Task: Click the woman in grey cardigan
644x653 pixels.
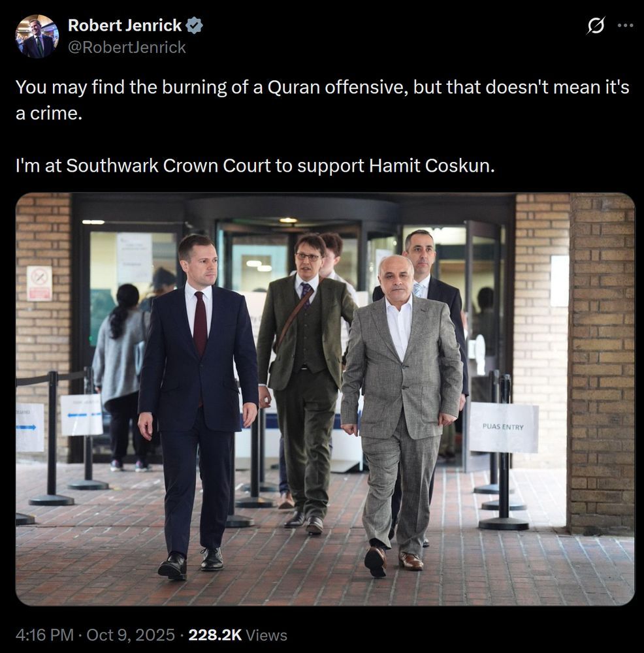Action: [120, 375]
